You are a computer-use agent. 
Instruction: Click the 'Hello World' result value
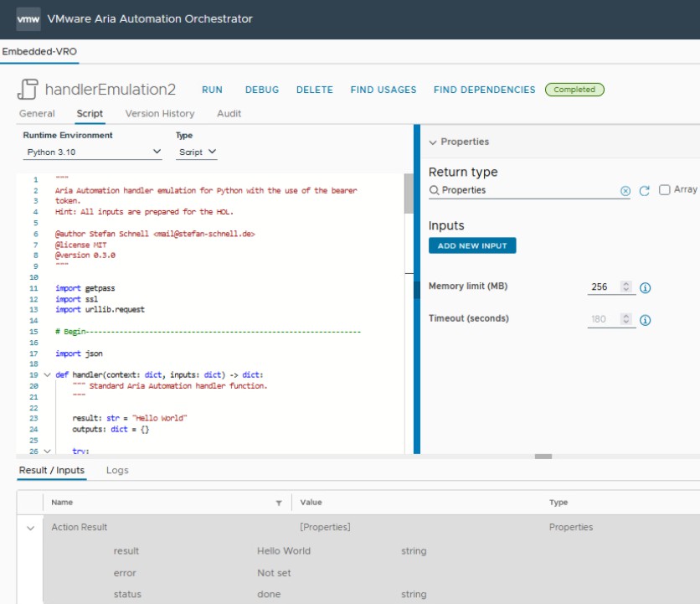pos(284,551)
